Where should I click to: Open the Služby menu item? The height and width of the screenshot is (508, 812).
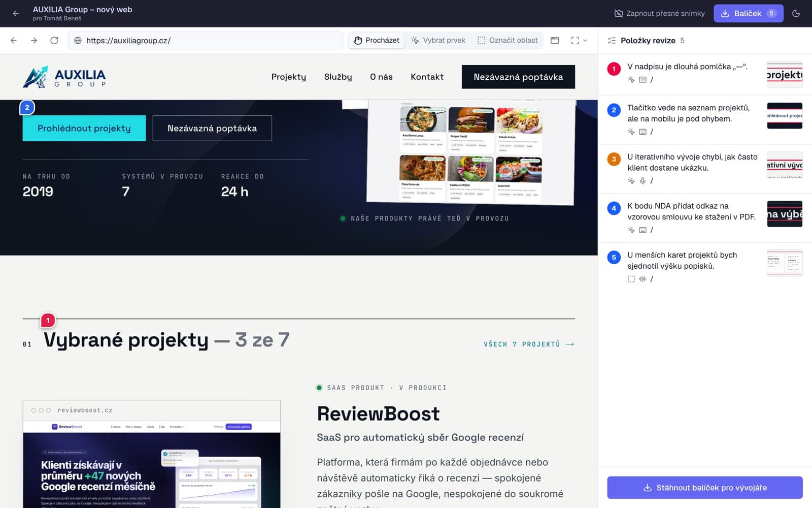tap(338, 77)
